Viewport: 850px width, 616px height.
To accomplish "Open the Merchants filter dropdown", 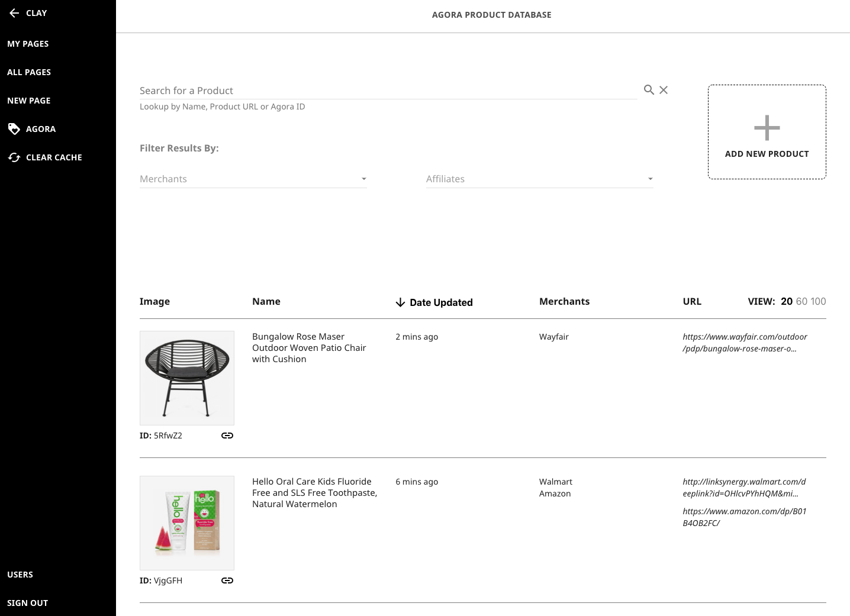I will tap(249, 179).
